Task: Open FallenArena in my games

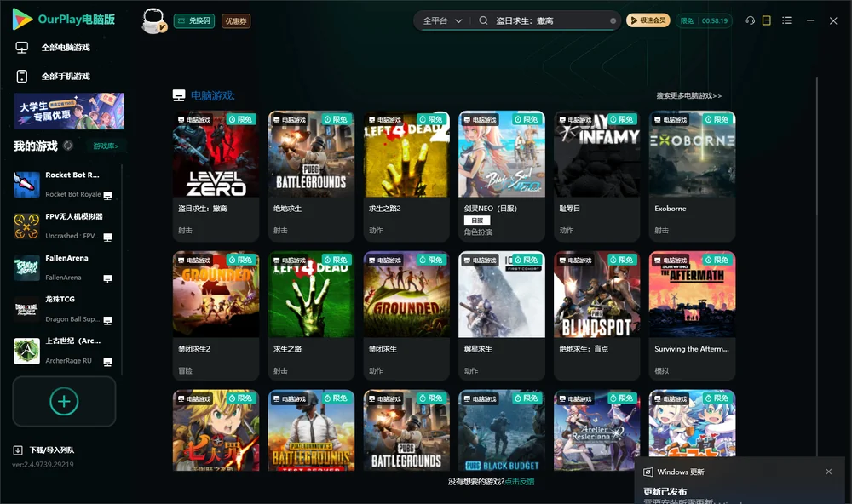Action: [x=64, y=267]
